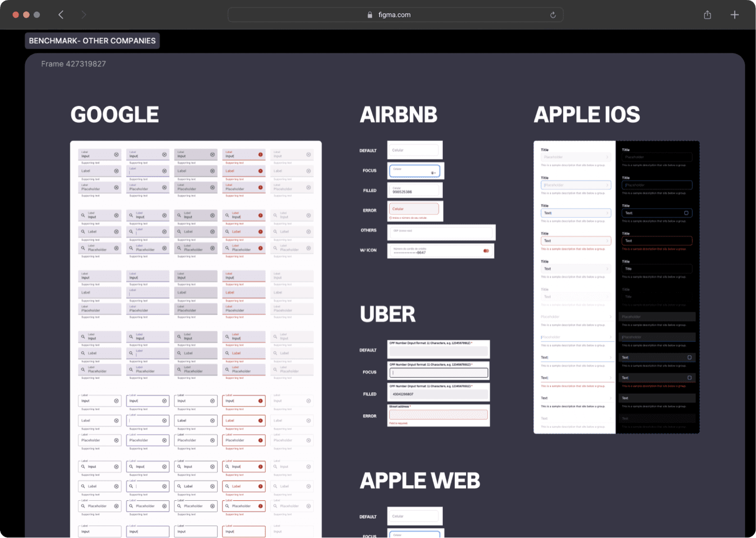Click the DEFAULT label in Apple Web section
Screen dimensions: 756x538
368,517
